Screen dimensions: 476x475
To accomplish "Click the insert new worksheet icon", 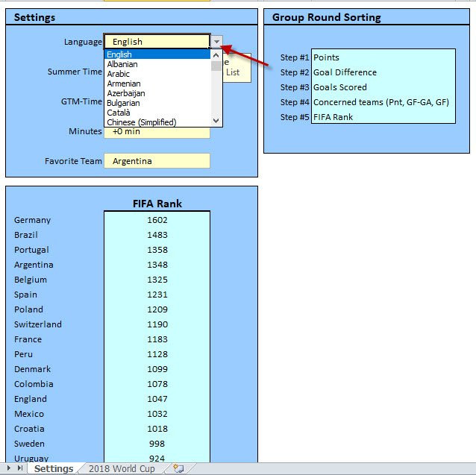I will pyautogui.click(x=178, y=469).
